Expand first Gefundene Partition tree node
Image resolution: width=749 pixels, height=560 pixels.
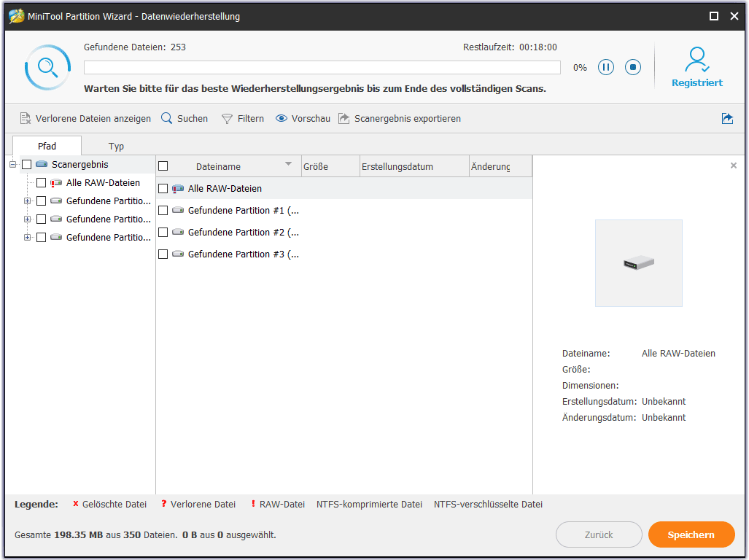pyautogui.click(x=28, y=201)
